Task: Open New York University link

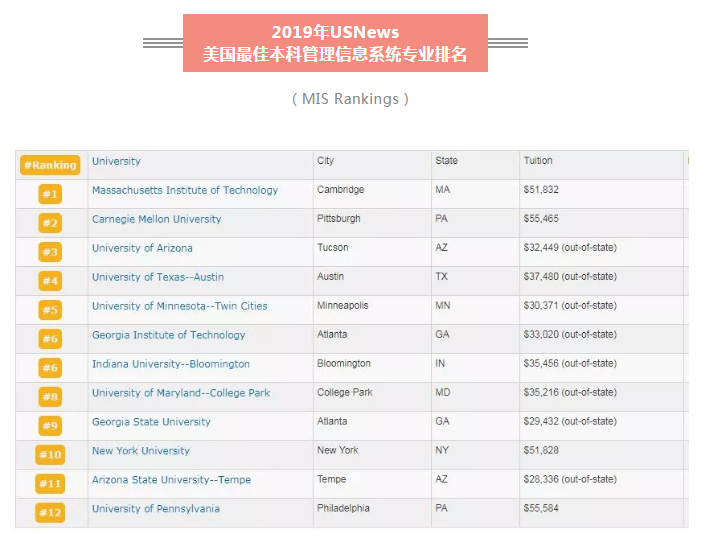Action: [141, 451]
